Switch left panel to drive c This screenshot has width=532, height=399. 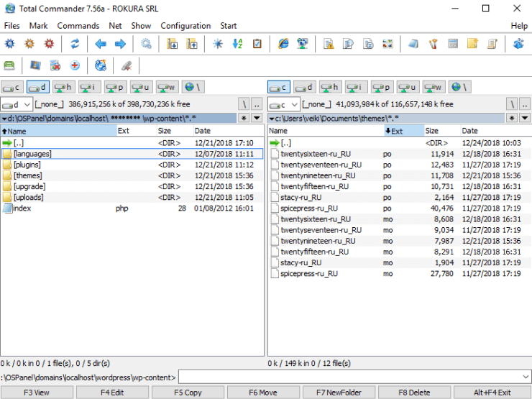12,87
